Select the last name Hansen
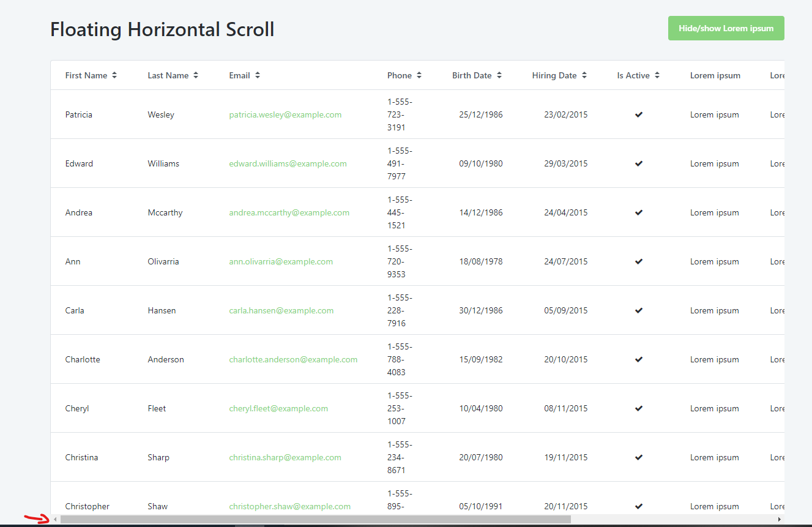This screenshot has height=527, width=812. pyautogui.click(x=162, y=310)
